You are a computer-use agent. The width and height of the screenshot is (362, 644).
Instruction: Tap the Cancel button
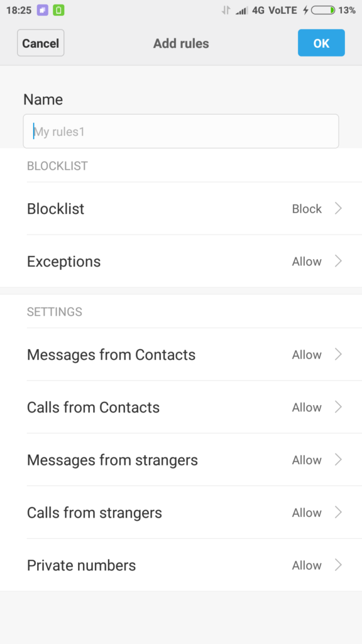click(41, 43)
